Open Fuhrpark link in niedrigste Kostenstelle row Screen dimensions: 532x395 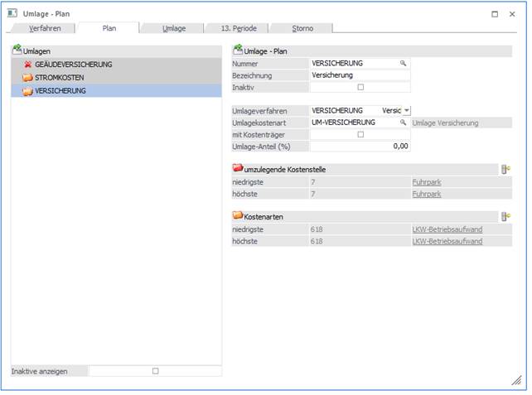tap(426, 181)
